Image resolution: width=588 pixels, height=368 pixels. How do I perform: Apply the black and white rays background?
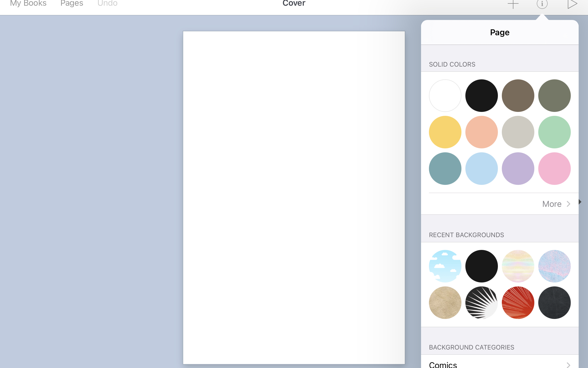[x=481, y=303]
